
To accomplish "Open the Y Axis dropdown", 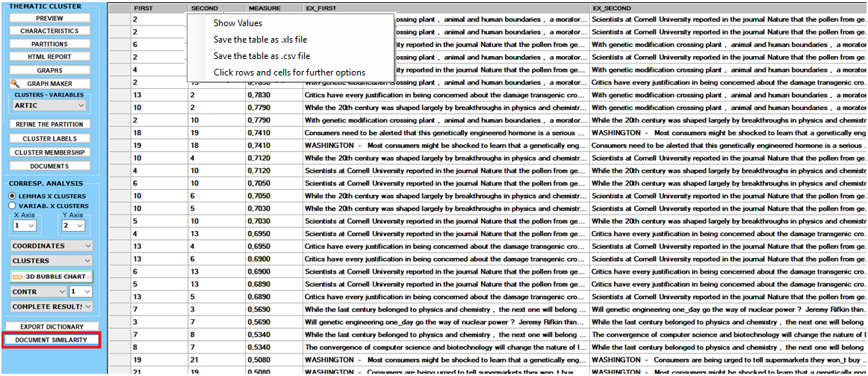I will pos(72,226).
